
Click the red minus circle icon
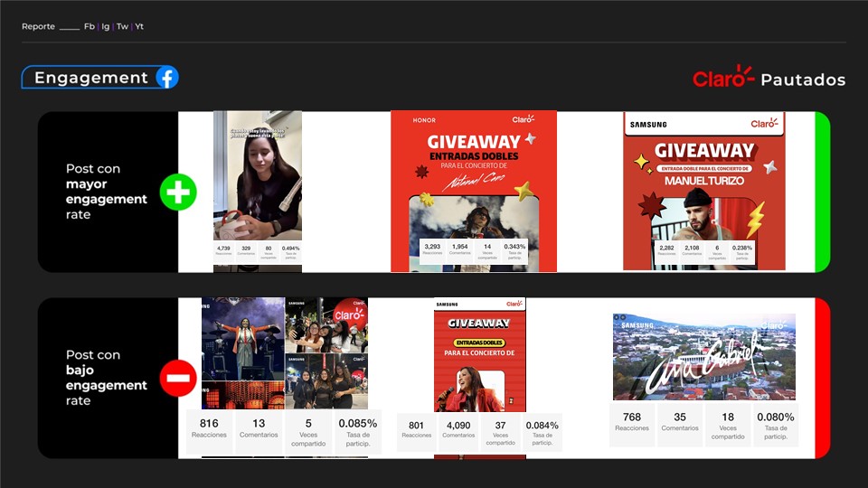pyautogui.click(x=178, y=379)
